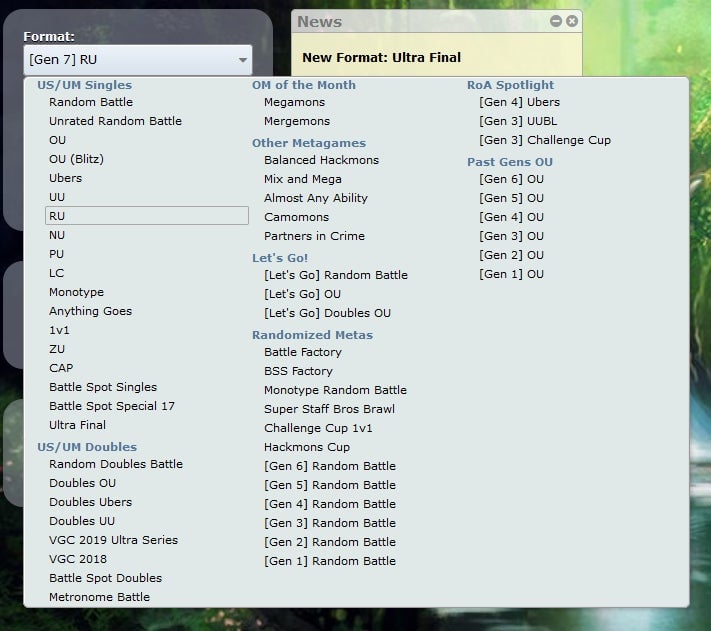Choose the OU (Blitz) format
The height and width of the screenshot is (631, 711).
tap(76, 159)
